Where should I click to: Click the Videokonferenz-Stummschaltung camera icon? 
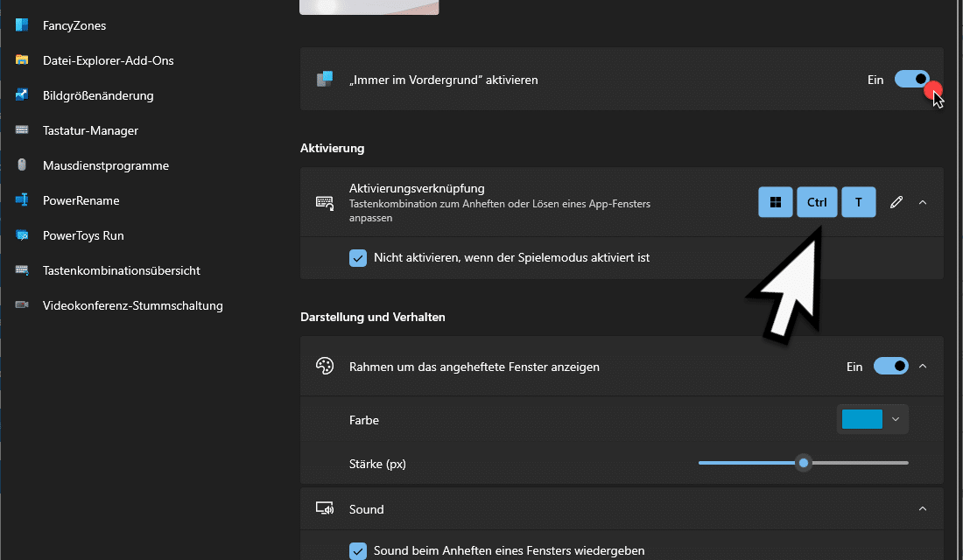[22, 305]
